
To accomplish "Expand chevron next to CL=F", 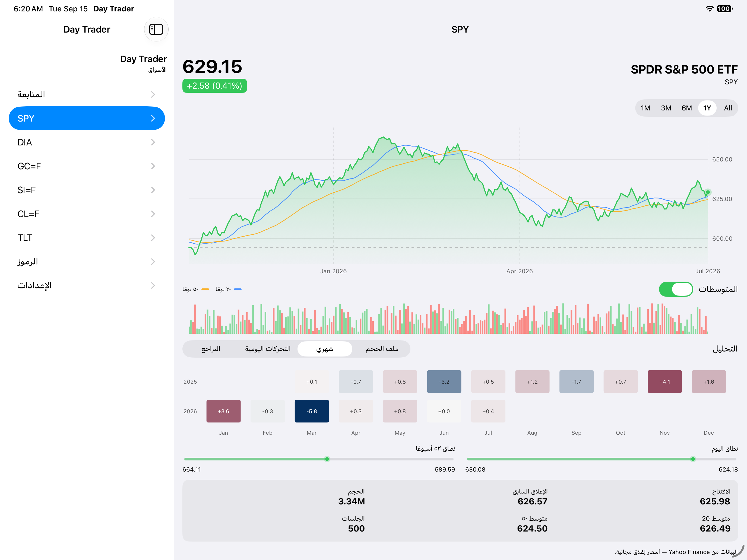I will coord(153,214).
